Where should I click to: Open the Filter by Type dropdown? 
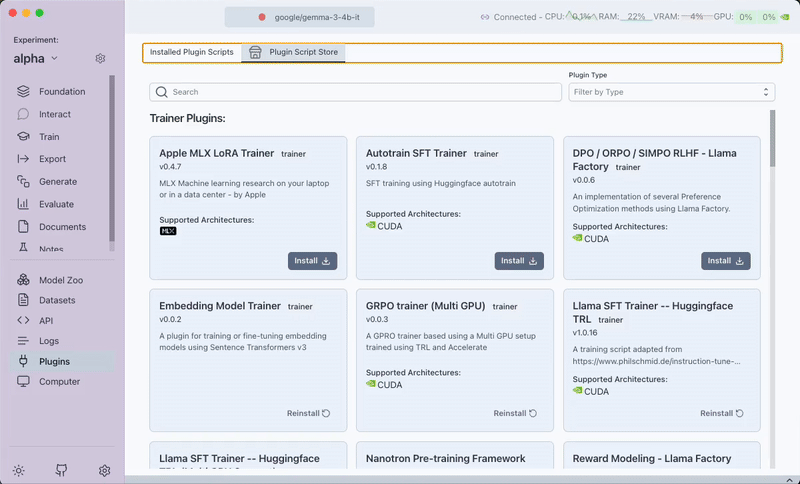click(x=671, y=92)
